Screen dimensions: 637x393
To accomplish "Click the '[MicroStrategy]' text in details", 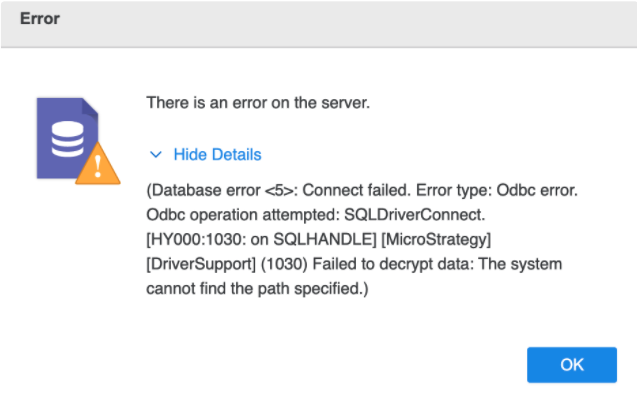I will coord(436,239).
